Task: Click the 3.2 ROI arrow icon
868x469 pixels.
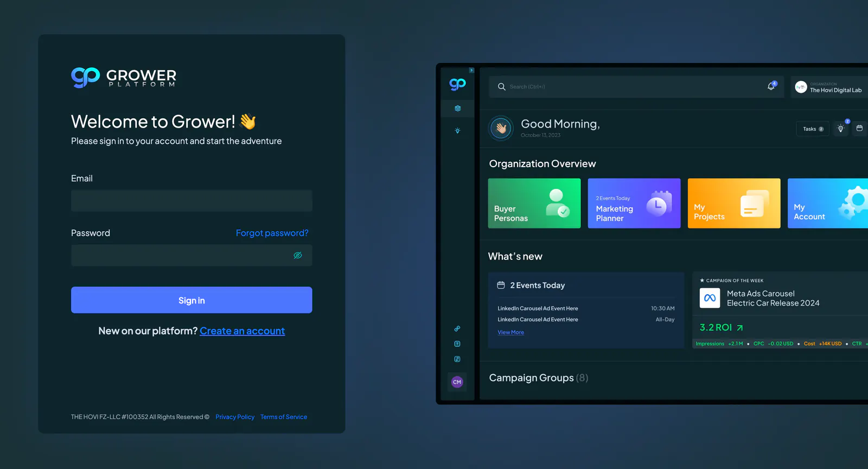Action: (740, 328)
